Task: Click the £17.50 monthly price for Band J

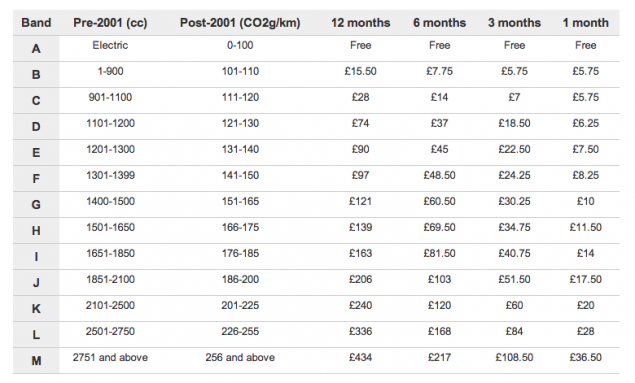Action: click(x=586, y=279)
